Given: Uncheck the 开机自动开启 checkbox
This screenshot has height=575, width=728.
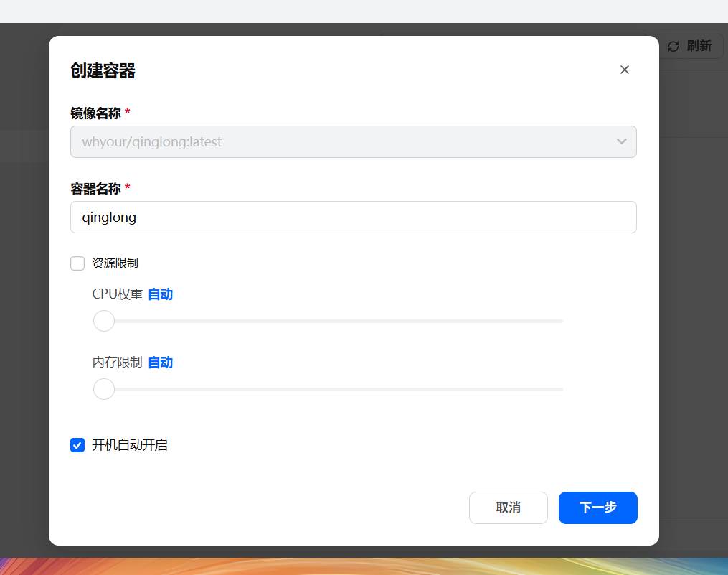Looking at the screenshot, I should click(77, 445).
